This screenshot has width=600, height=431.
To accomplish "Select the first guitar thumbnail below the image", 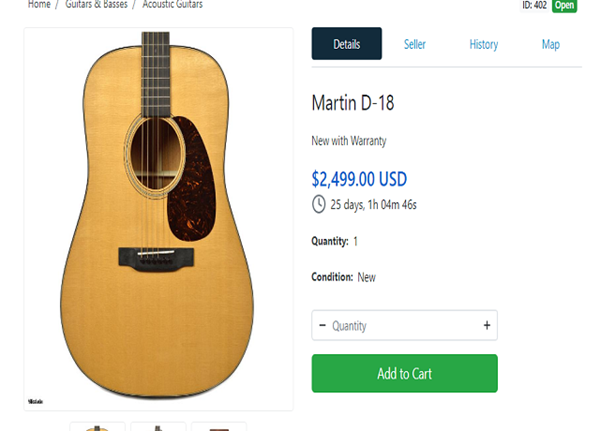I will (x=97, y=427).
